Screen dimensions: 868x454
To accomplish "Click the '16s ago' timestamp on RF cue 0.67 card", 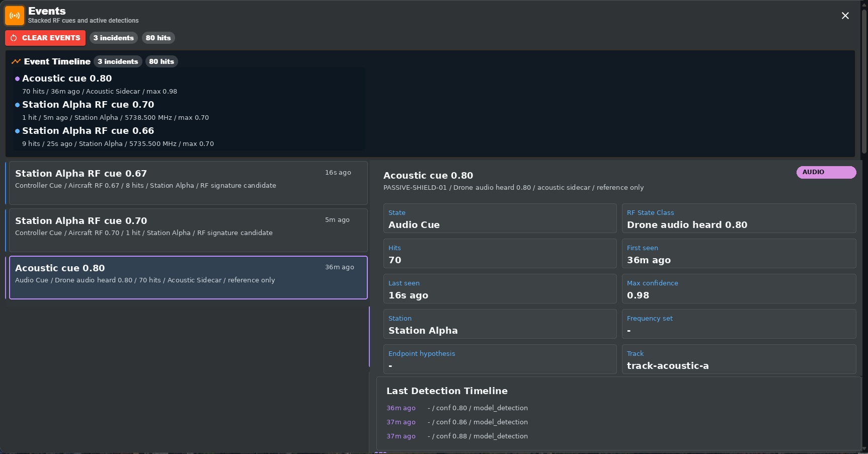I will 338,172.
